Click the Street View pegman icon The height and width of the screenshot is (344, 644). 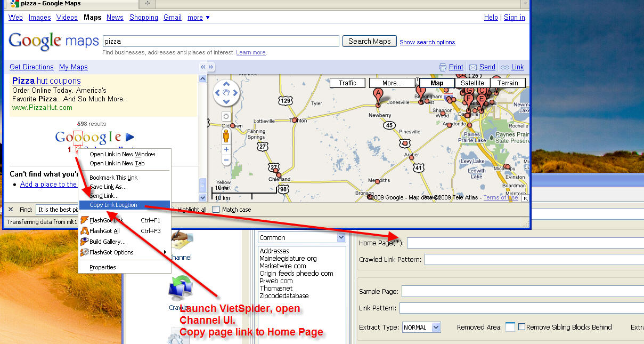tap(226, 135)
